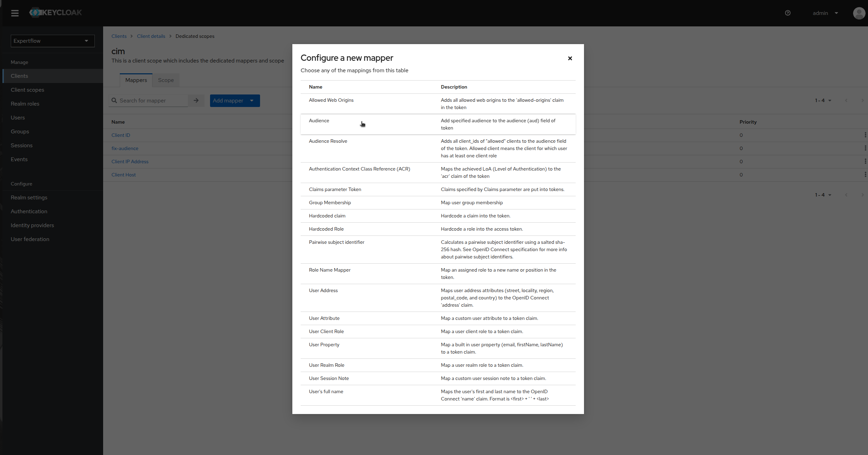Navigate to Clients via breadcrumb
This screenshot has width=868, height=455.
(x=119, y=36)
